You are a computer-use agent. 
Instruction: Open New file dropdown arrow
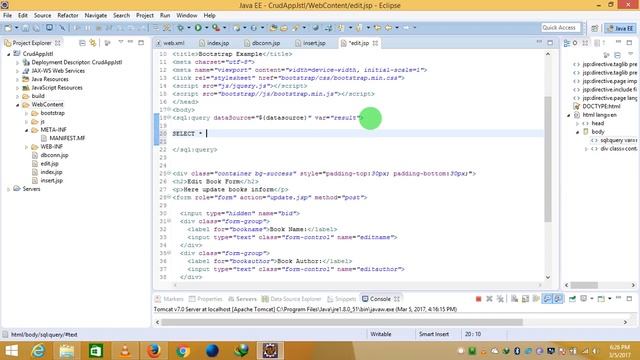click(16, 28)
